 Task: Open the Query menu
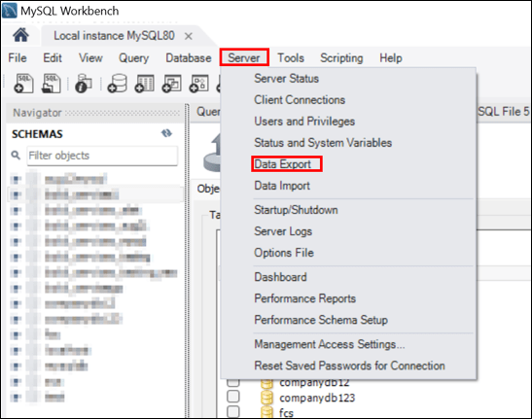point(133,57)
